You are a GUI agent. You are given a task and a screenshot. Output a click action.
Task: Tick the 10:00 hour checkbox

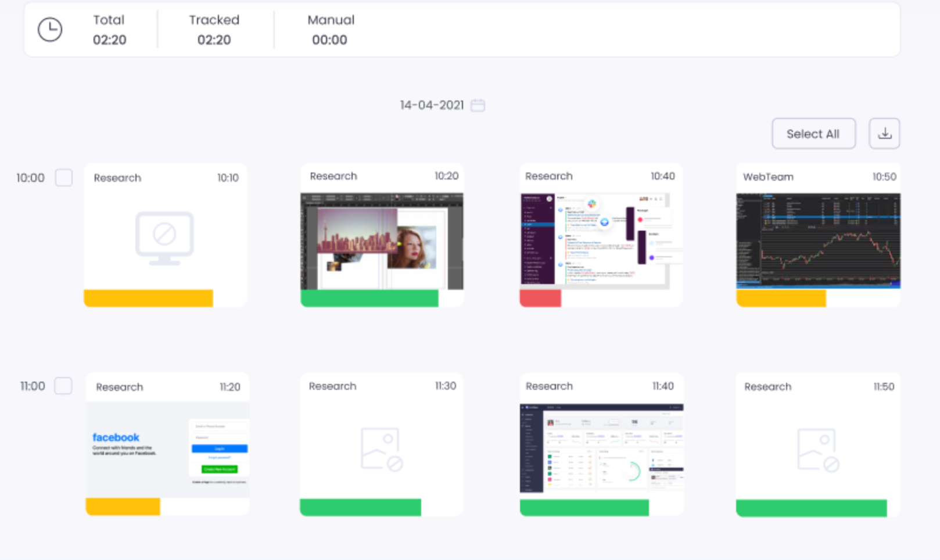pyautogui.click(x=64, y=178)
